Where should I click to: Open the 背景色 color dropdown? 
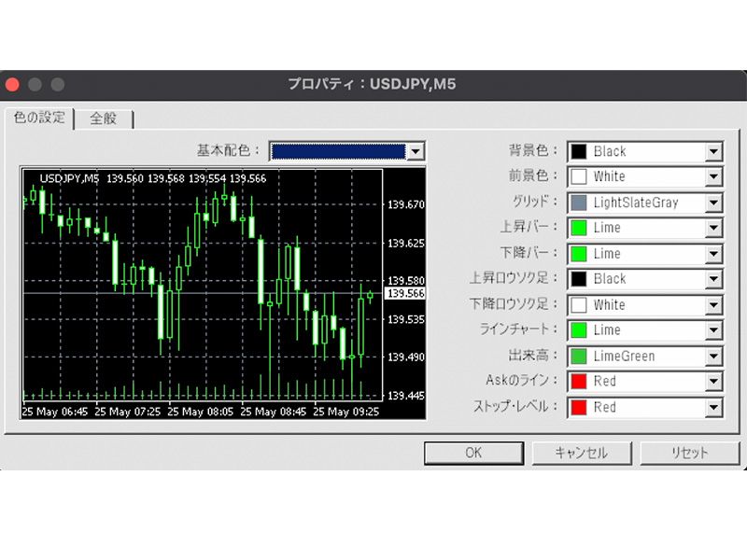pyautogui.click(x=715, y=151)
